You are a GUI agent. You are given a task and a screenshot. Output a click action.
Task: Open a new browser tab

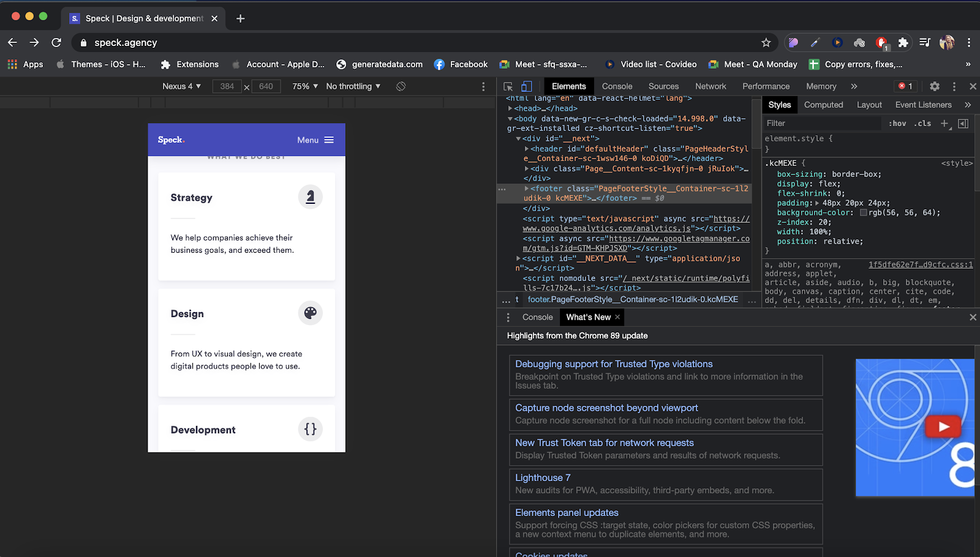241,18
